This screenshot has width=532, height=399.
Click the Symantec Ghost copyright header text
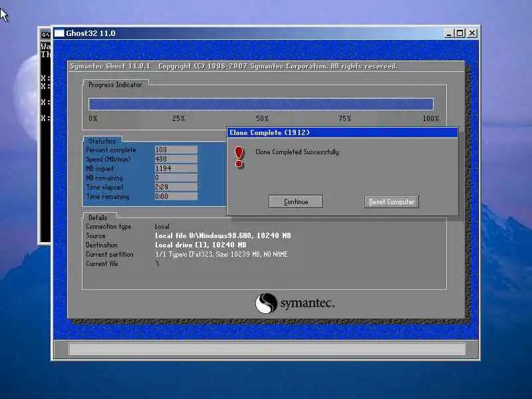(234, 66)
